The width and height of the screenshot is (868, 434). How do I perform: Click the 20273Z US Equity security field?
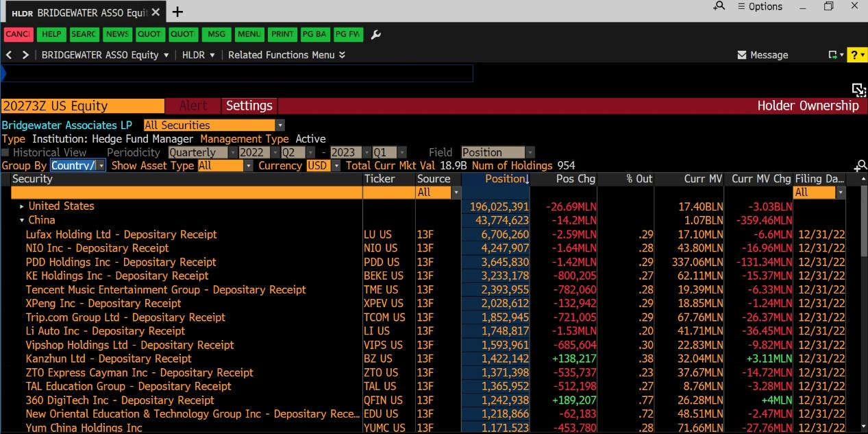pyautogui.click(x=82, y=106)
